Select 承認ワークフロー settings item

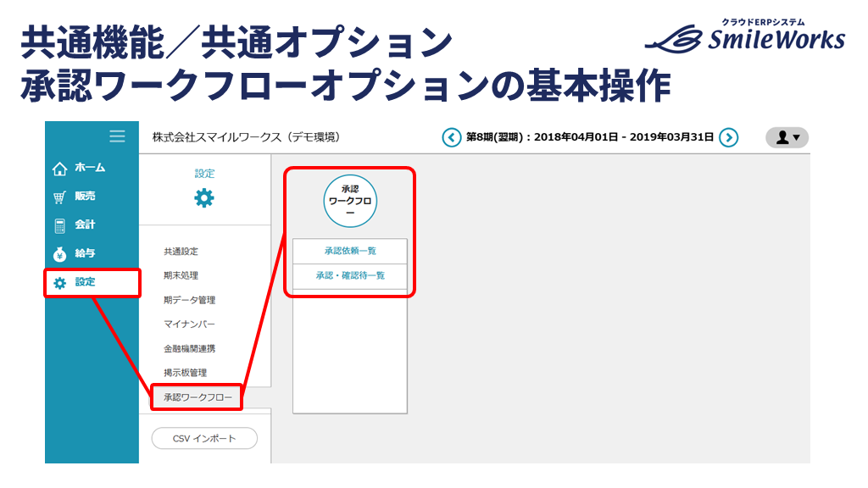(x=197, y=397)
